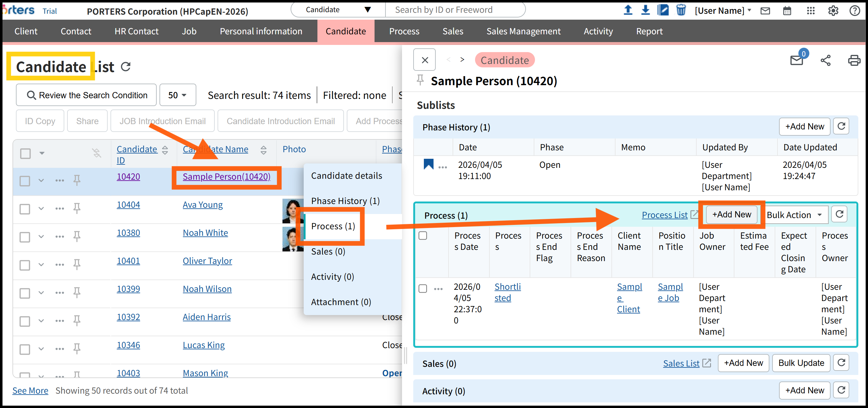
Task: Select Activity (0) in sublist menu
Action: point(332,277)
